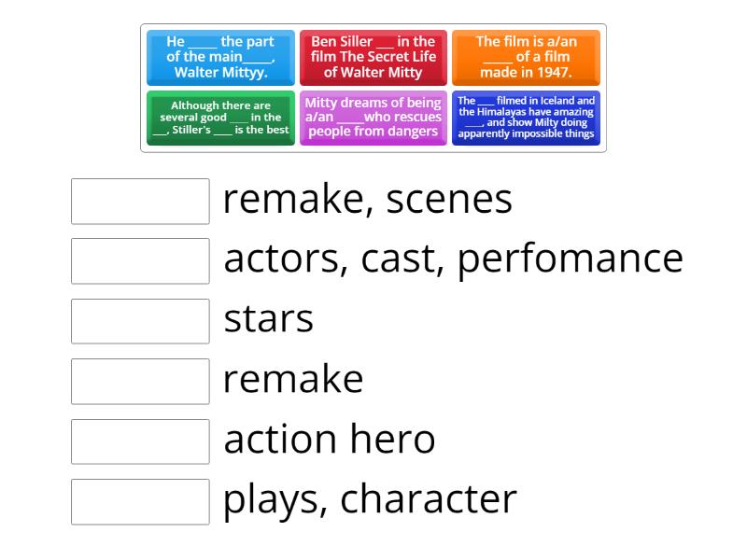Select the empty slot next to 'plays, character'
Image resolution: width=747 pixels, height=560 pixels.
click(x=139, y=501)
